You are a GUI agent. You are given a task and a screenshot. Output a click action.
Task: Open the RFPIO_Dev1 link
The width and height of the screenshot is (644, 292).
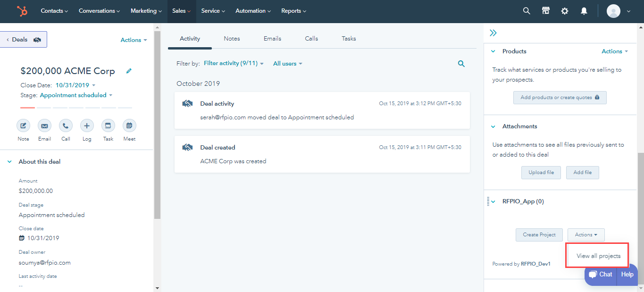[535, 264]
